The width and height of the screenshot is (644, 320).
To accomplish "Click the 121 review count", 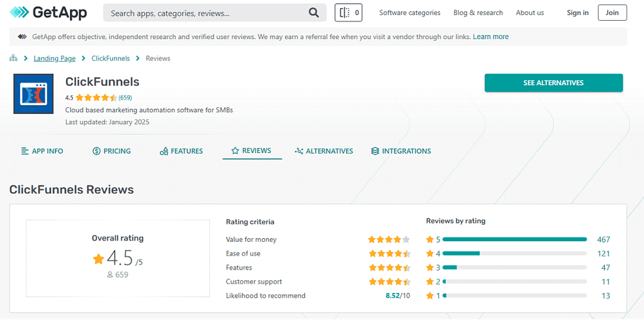I will pyautogui.click(x=604, y=253).
